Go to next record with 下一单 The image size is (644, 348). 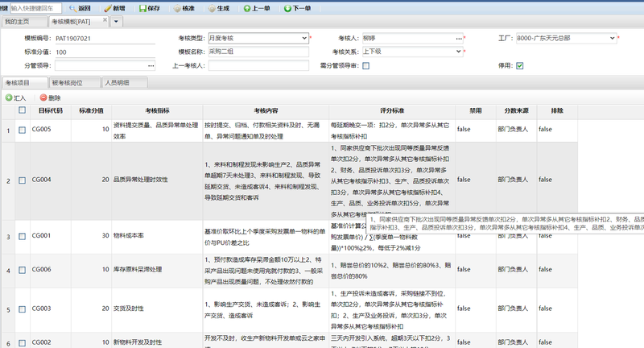297,8
